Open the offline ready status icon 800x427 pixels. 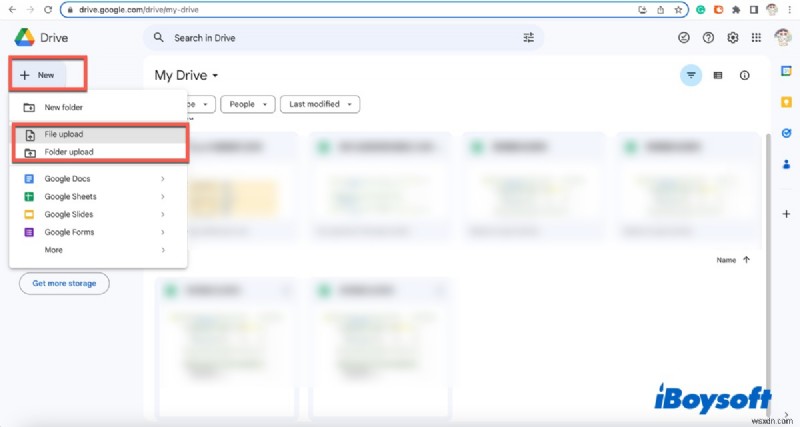click(x=684, y=37)
